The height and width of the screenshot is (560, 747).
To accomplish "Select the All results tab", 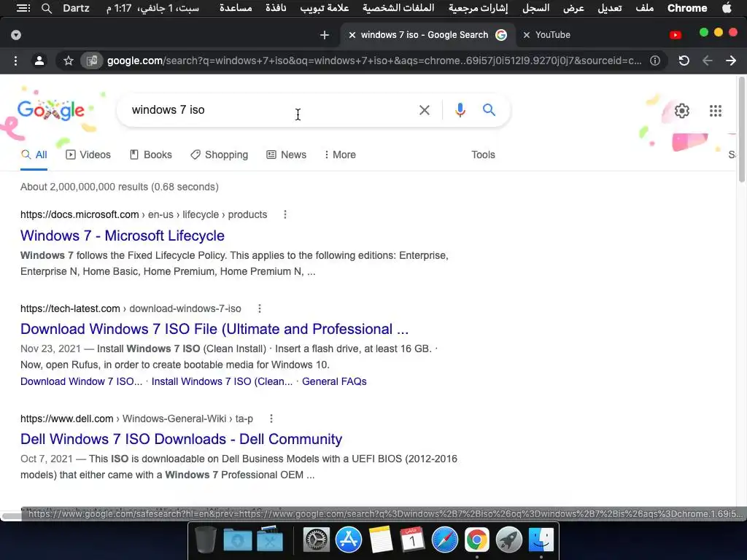I will click(x=34, y=155).
